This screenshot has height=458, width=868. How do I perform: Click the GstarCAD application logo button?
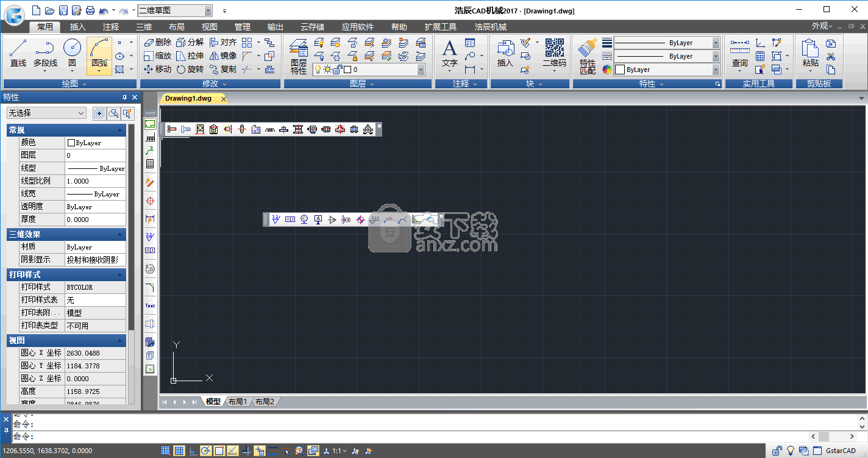[x=13, y=14]
